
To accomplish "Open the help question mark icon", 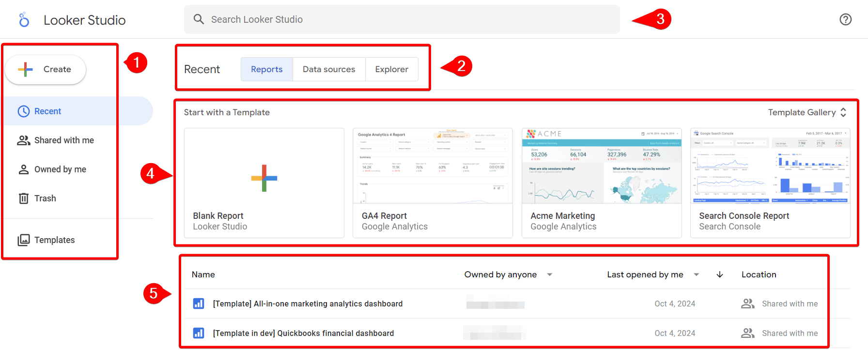I will point(845,19).
